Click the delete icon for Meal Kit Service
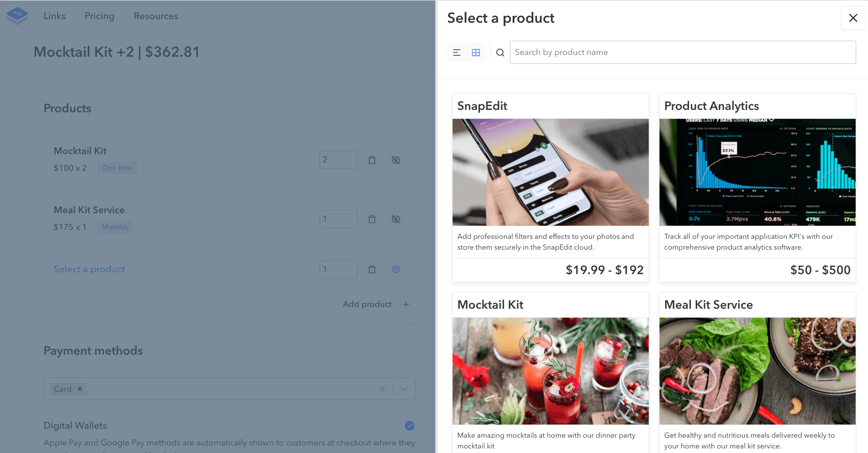 pos(372,219)
